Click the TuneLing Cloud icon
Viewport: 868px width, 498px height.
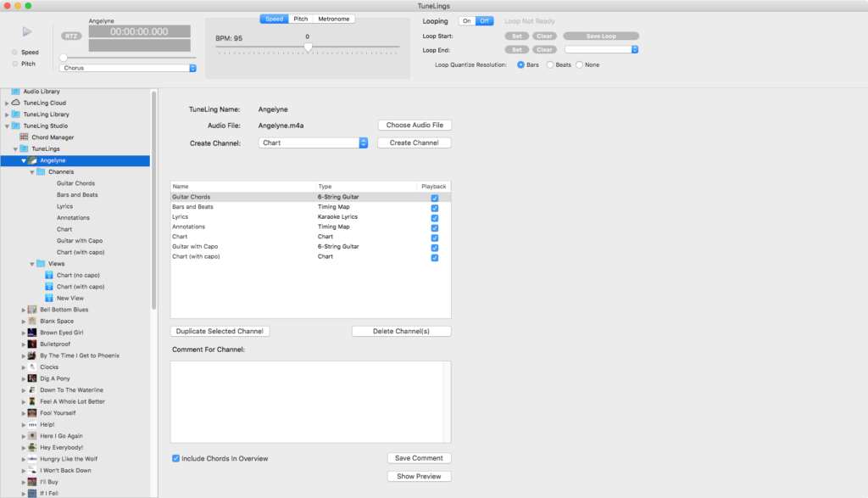tap(15, 103)
